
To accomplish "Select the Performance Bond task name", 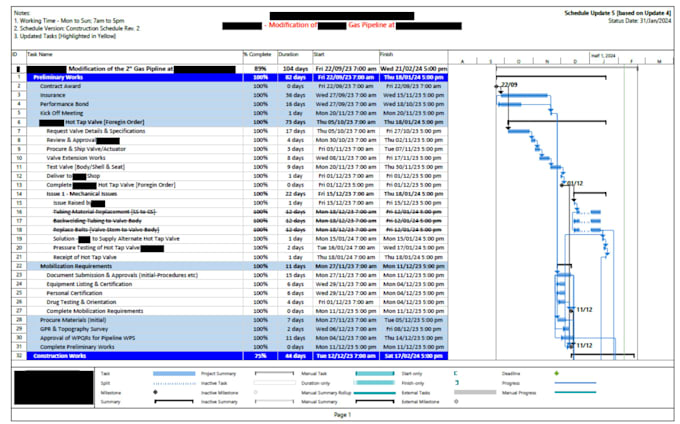I will [64, 104].
